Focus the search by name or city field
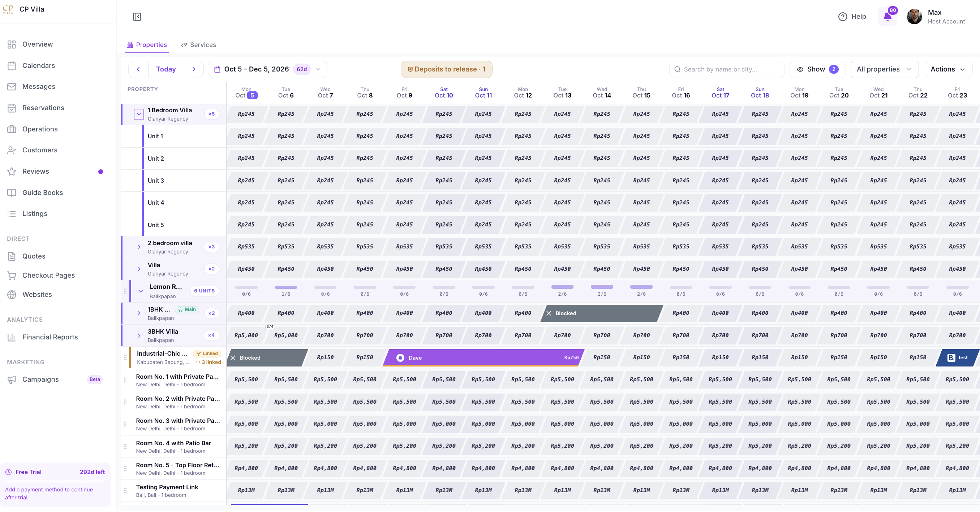This screenshot has width=980, height=512. click(727, 69)
